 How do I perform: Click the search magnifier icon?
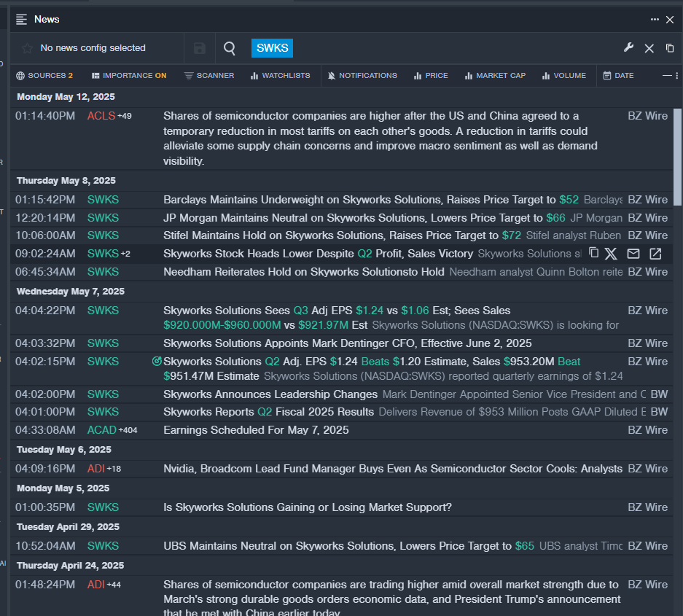pos(230,48)
